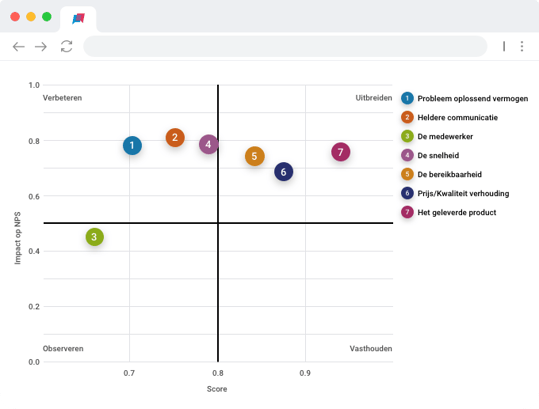Select the browser tab with logo

[x=78, y=19]
